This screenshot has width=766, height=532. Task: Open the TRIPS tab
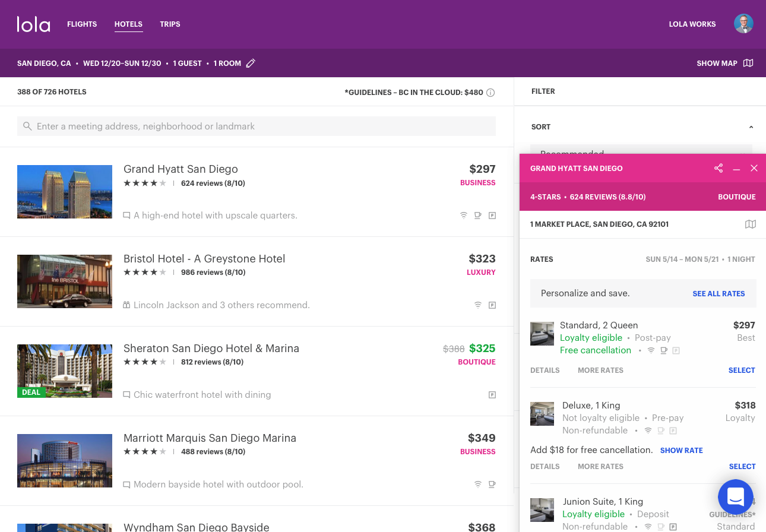point(170,24)
